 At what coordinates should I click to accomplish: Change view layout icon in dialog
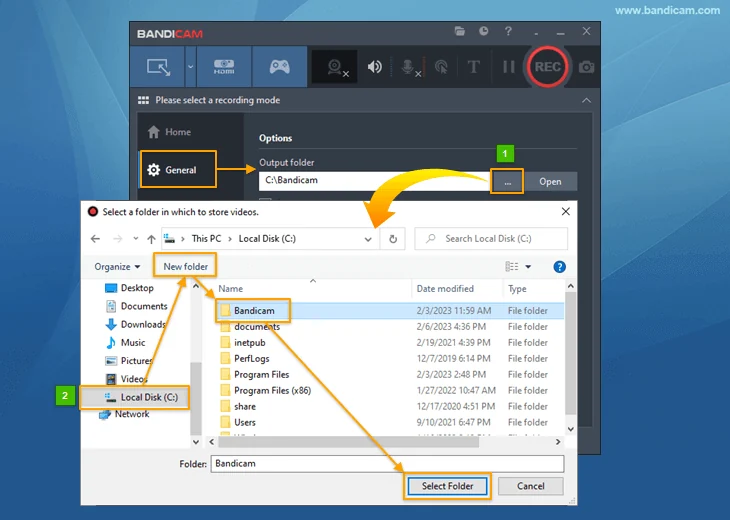pyautogui.click(x=512, y=266)
